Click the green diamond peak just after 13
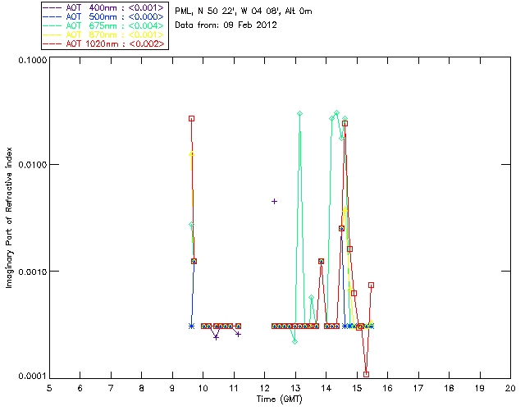Image resolution: width=525 pixels, height=420 pixels. [300, 113]
